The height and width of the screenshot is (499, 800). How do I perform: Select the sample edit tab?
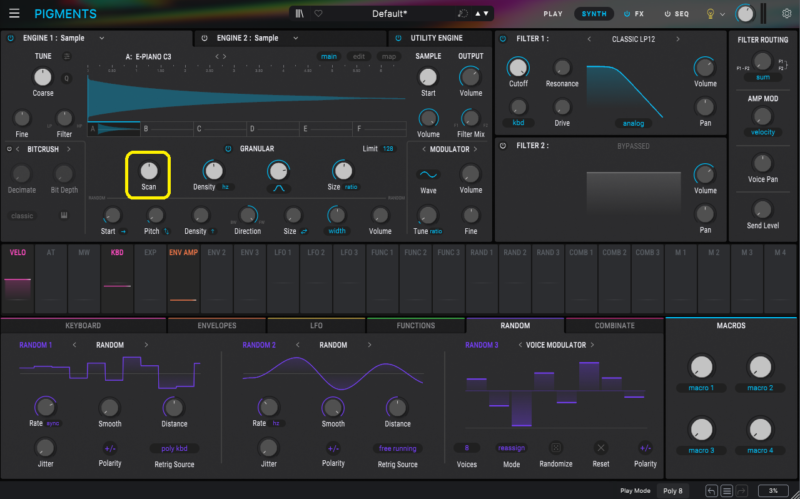pos(359,57)
